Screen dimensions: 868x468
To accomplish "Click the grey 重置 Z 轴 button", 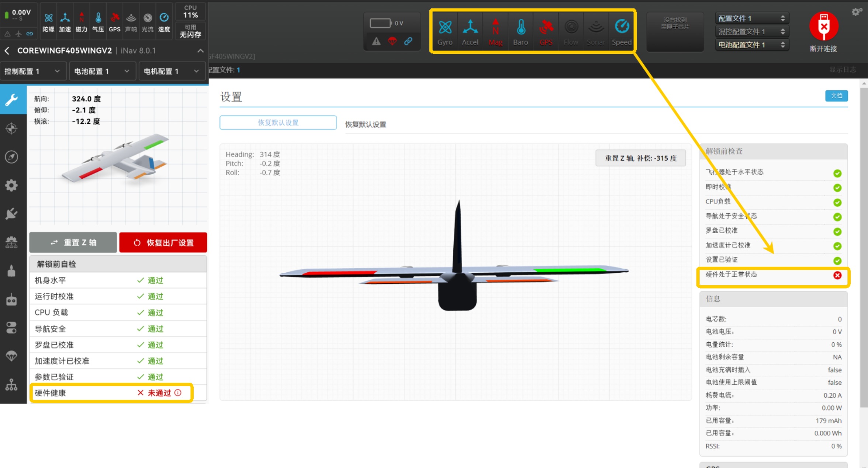I will [x=73, y=242].
